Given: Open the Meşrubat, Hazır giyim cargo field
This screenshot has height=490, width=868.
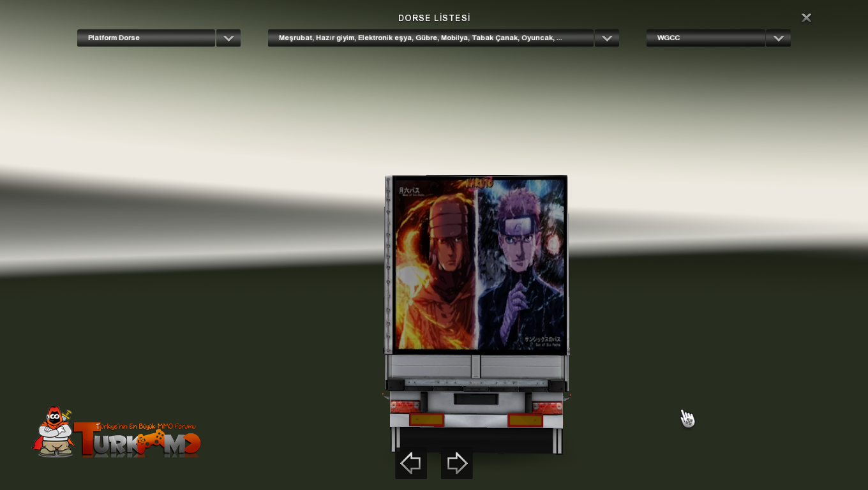Looking at the screenshot, I should click(x=431, y=38).
